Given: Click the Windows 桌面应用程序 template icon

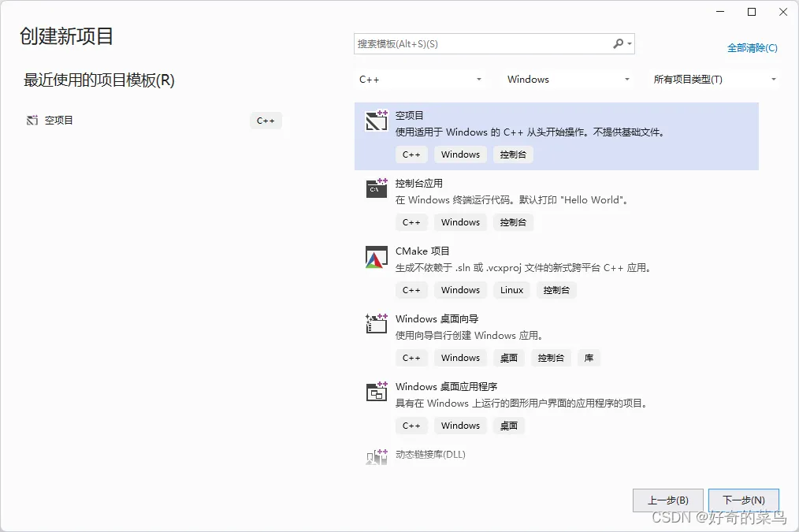Looking at the screenshot, I should pos(377,392).
